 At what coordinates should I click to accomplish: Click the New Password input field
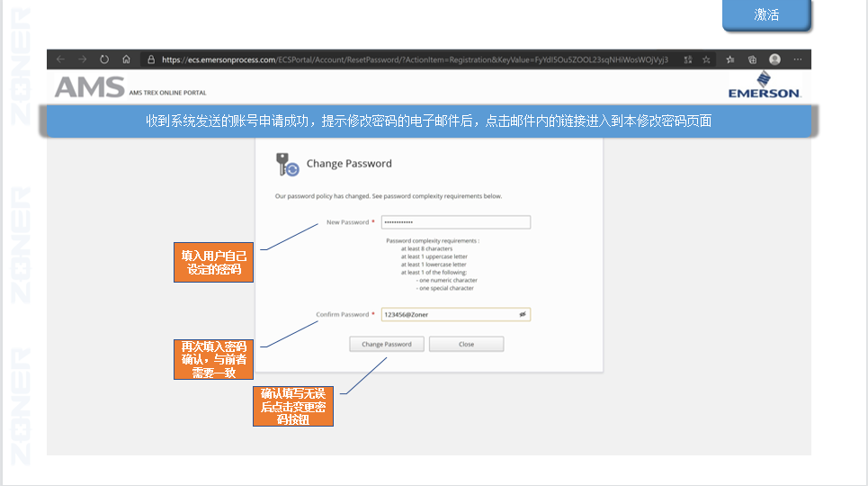click(455, 222)
